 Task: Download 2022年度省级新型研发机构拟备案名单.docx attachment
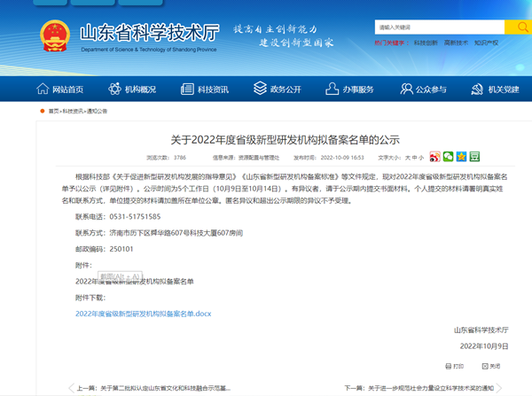(144, 314)
